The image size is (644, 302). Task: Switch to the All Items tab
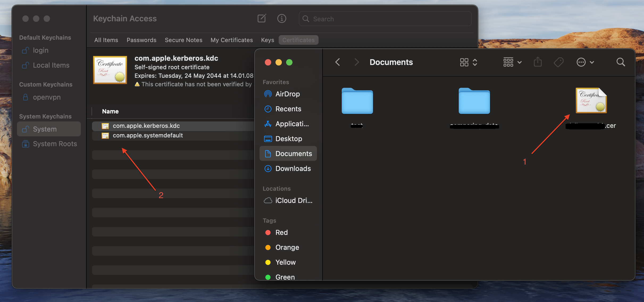coord(106,40)
